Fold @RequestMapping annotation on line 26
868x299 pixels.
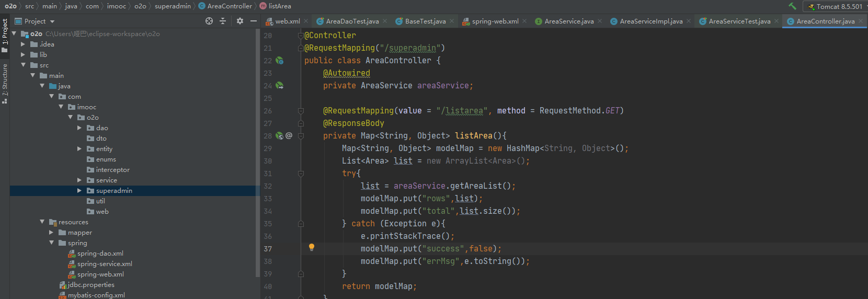tap(301, 111)
